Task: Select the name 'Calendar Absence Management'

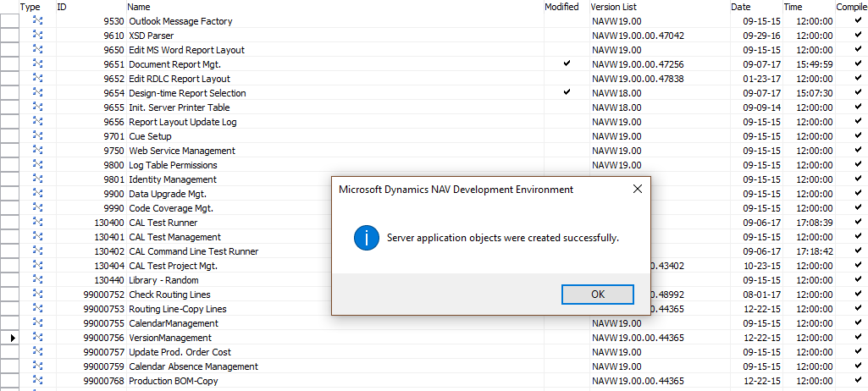Action: (x=193, y=366)
